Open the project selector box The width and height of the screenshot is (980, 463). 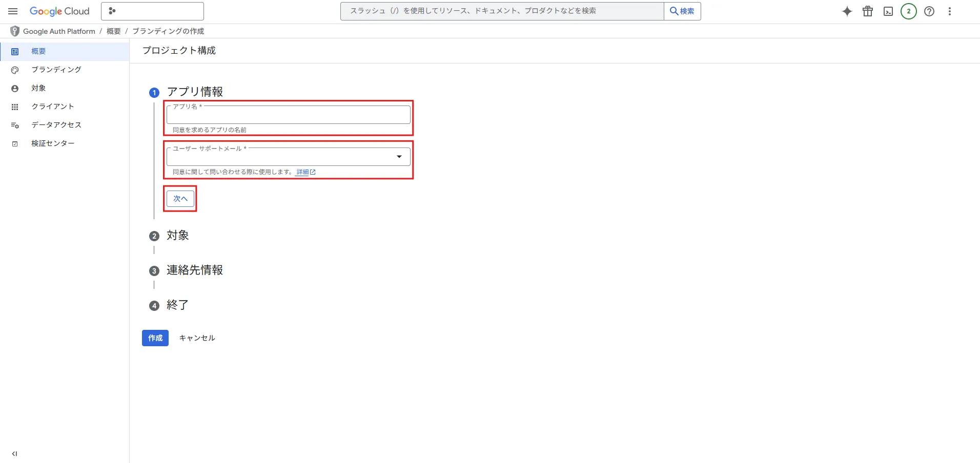click(152, 11)
